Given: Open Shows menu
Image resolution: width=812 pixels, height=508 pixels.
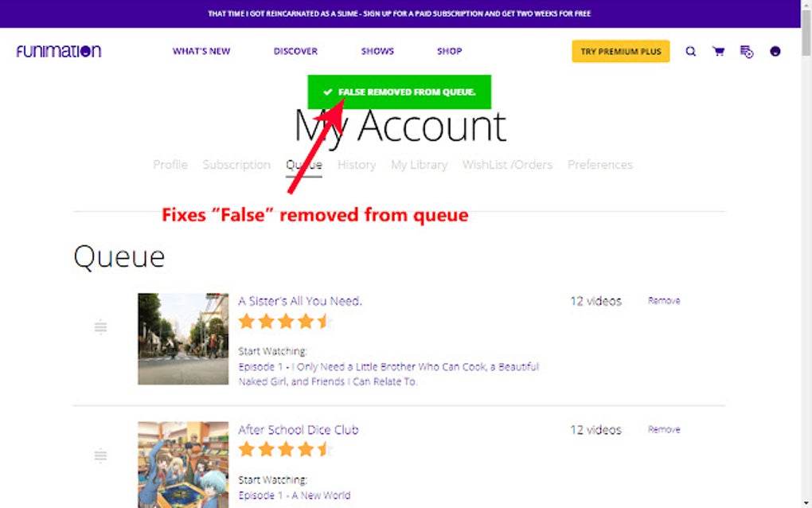Looking at the screenshot, I should (x=377, y=51).
